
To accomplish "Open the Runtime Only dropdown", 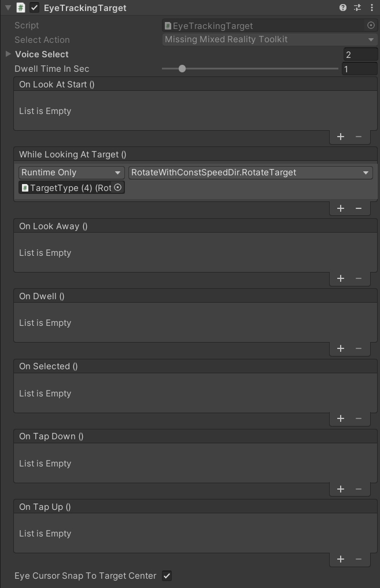I will click(x=72, y=172).
